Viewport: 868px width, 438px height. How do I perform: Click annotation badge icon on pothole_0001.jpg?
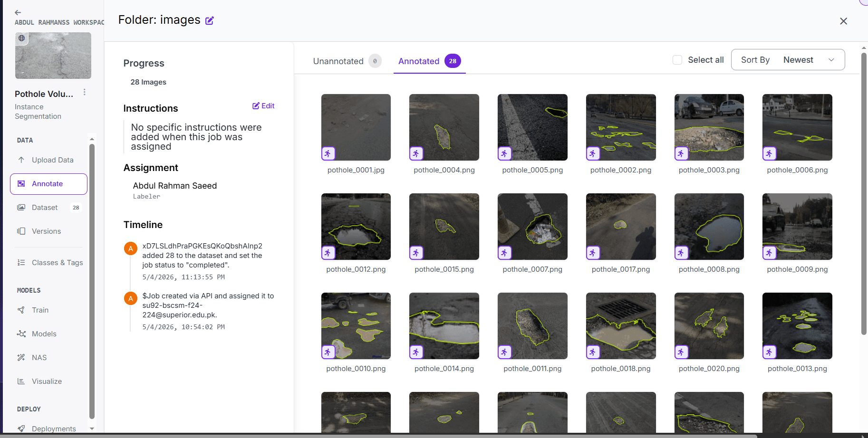[x=328, y=153]
